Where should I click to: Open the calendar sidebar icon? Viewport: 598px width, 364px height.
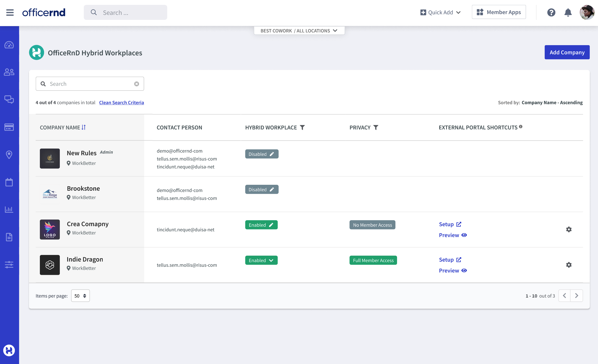click(x=9, y=182)
